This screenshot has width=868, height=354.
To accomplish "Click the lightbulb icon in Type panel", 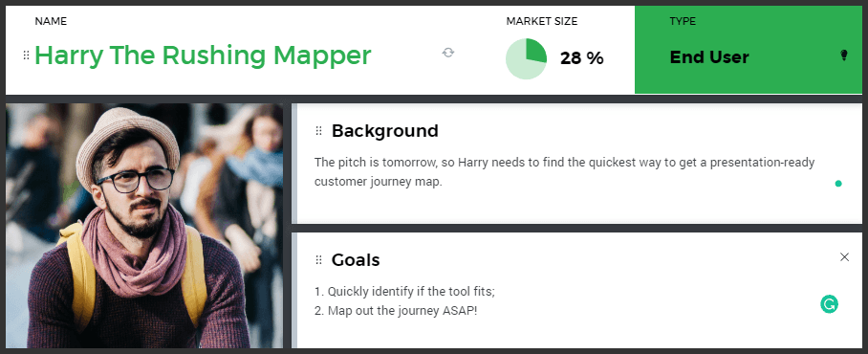I will 844,55.
